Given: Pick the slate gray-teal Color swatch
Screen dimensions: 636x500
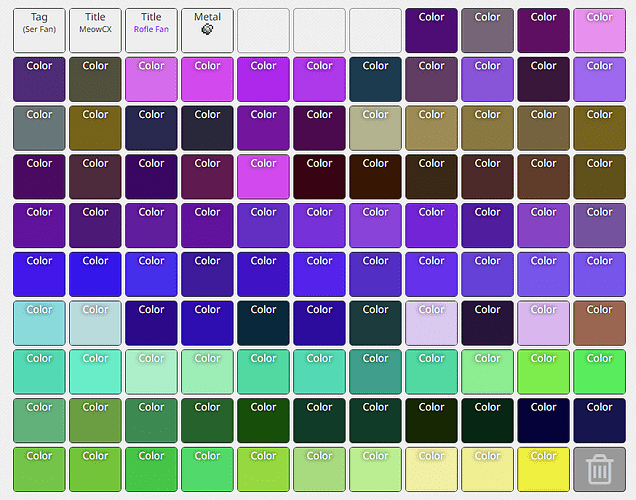Looking at the screenshot, I should (x=39, y=128).
